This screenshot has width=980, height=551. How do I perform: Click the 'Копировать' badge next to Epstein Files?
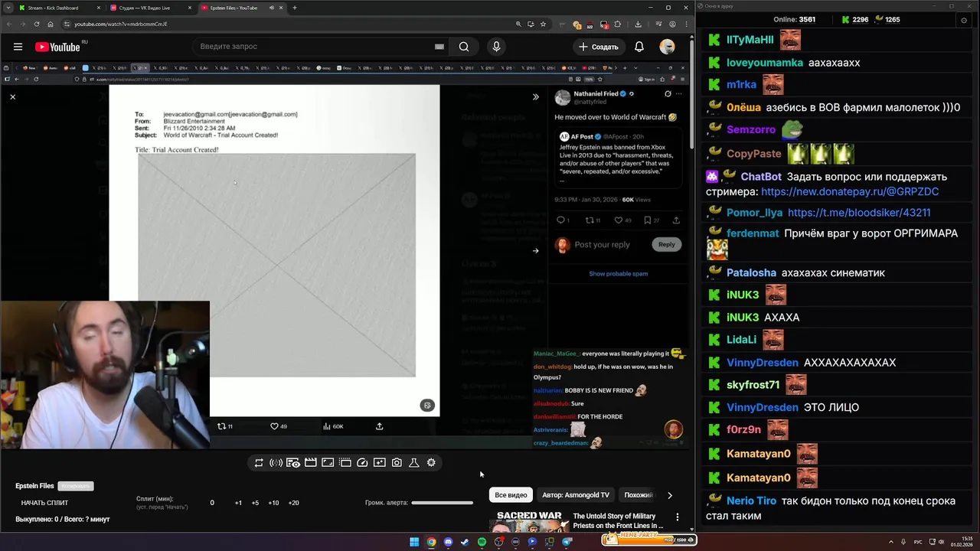tap(77, 486)
